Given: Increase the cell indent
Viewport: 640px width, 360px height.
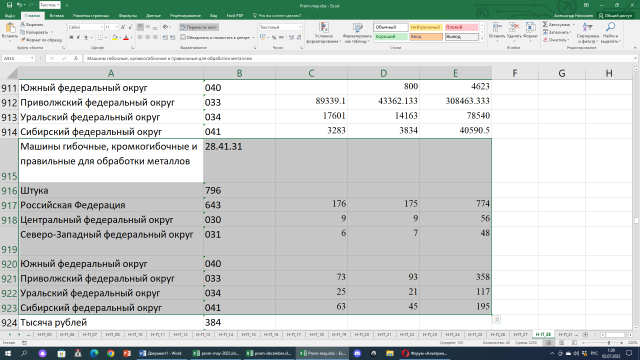Looking at the screenshot, I should tap(172, 38).
